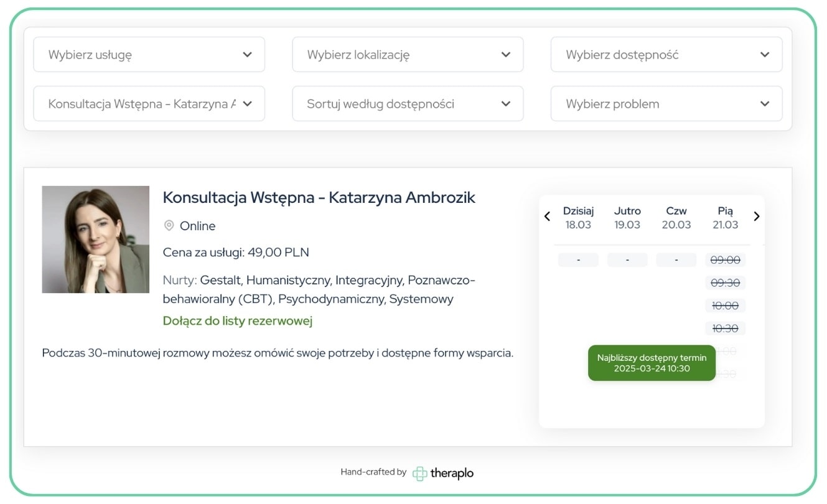Click the left arrow to view previous dates

(x=547, y=216)
